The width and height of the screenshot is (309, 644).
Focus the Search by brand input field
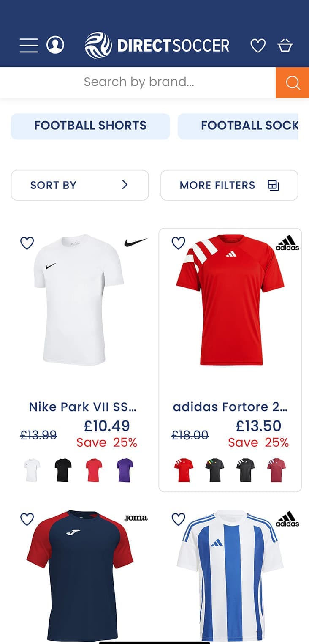tap(139, 82)
